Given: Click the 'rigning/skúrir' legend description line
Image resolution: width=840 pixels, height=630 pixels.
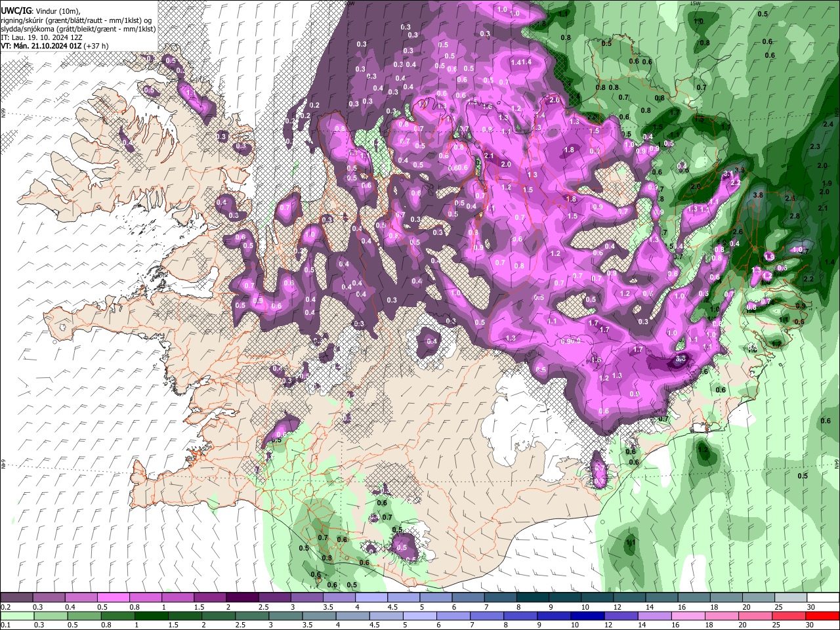Looking at the screenshot, I should [76, 20].
